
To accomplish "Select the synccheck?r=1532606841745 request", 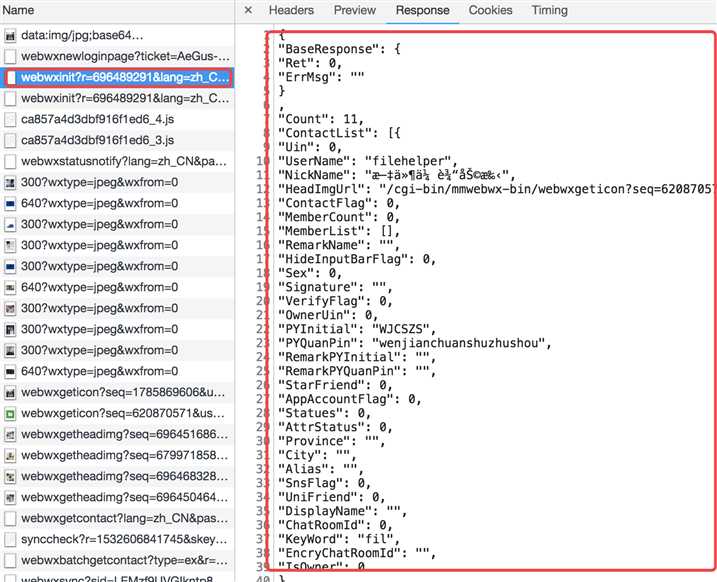I will coord(118,539).
